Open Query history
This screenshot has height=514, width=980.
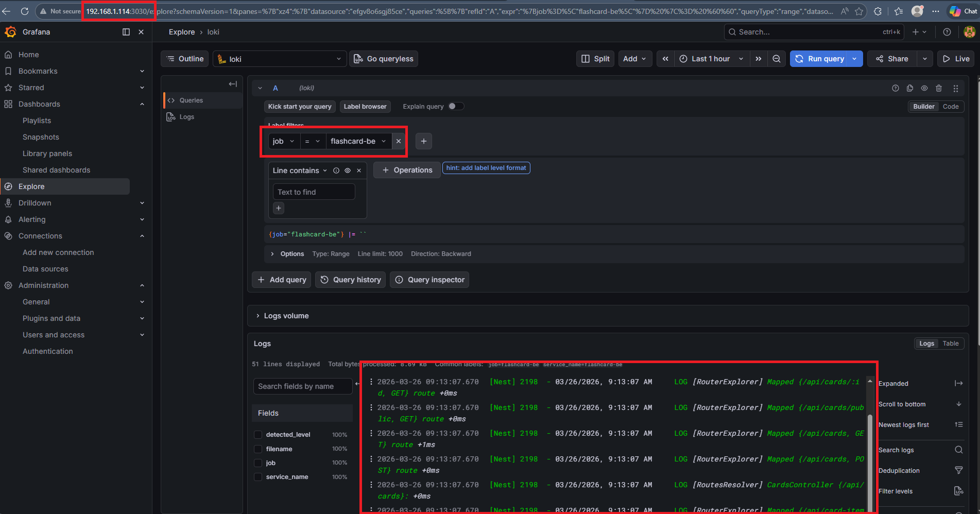tap(351, 280)
